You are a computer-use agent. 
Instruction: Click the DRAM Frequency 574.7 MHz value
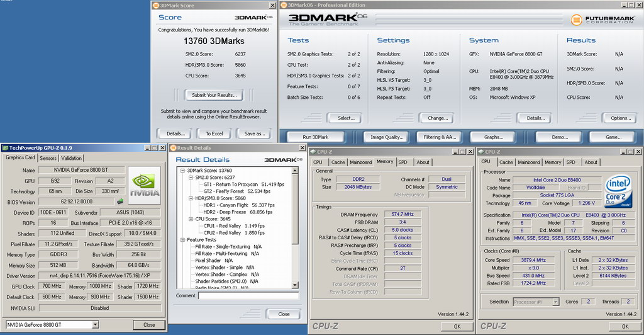point(402,214)
